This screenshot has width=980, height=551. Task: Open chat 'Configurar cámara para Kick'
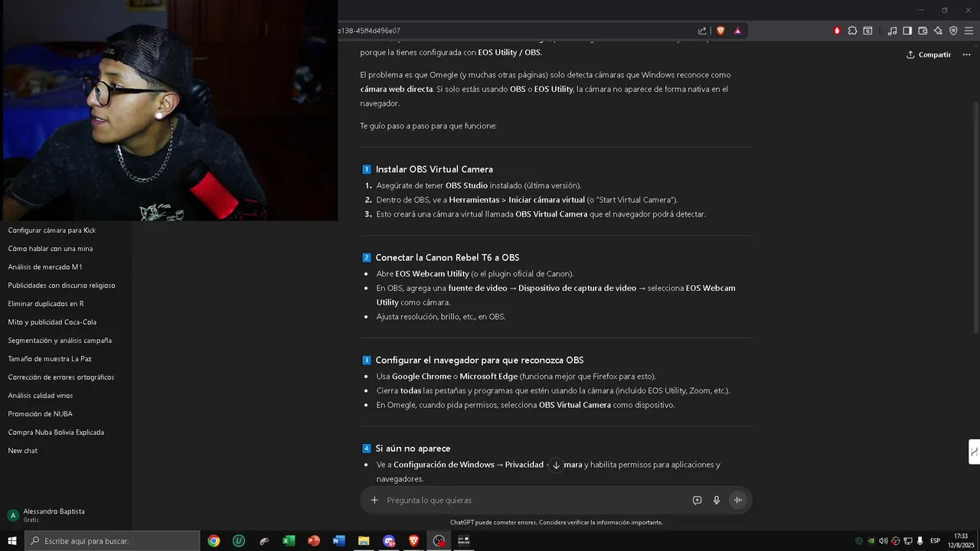point(52,230)
